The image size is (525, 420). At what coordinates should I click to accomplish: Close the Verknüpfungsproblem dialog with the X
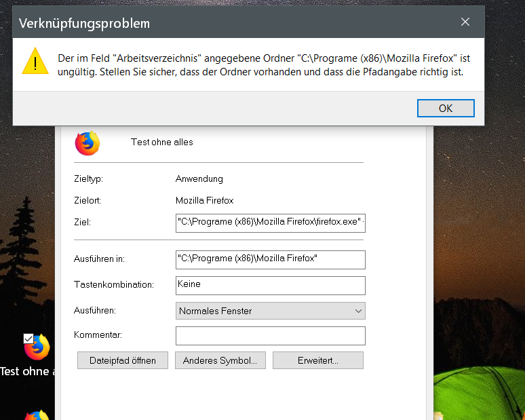pos(465,22)
